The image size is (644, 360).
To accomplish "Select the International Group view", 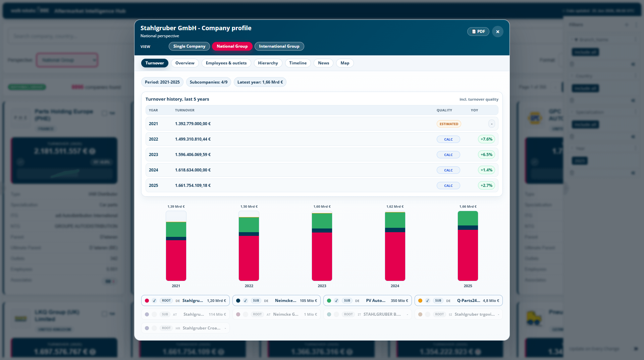I will [279, 46].
